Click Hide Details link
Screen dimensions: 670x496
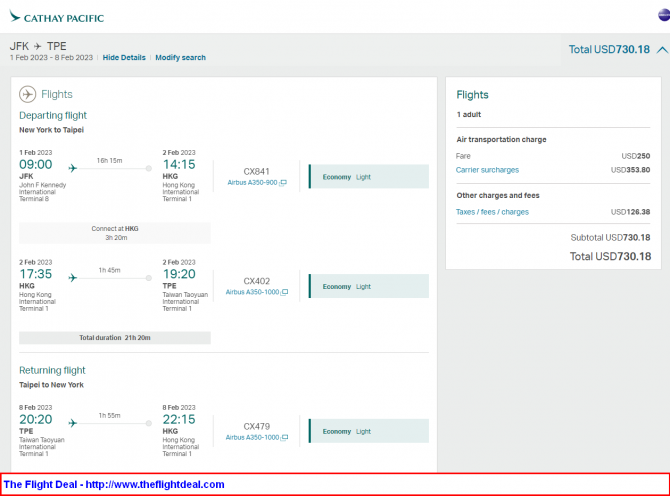tap(124, 58)
